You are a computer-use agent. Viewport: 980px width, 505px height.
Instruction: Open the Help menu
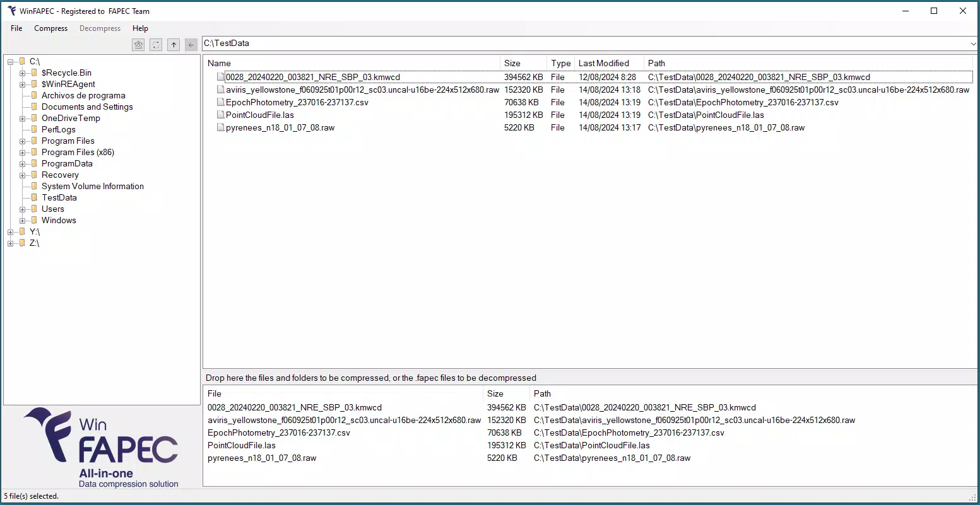[140, 28]
